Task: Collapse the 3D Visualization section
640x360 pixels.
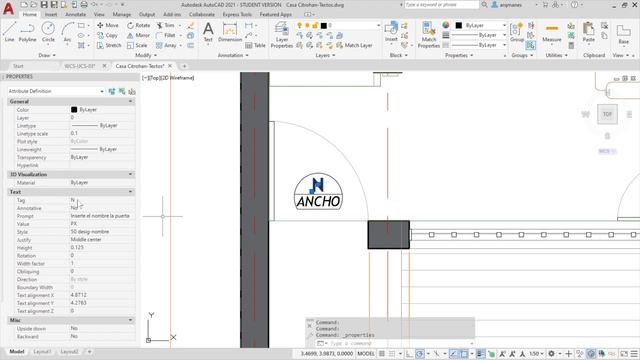Action: pos(131,174)
